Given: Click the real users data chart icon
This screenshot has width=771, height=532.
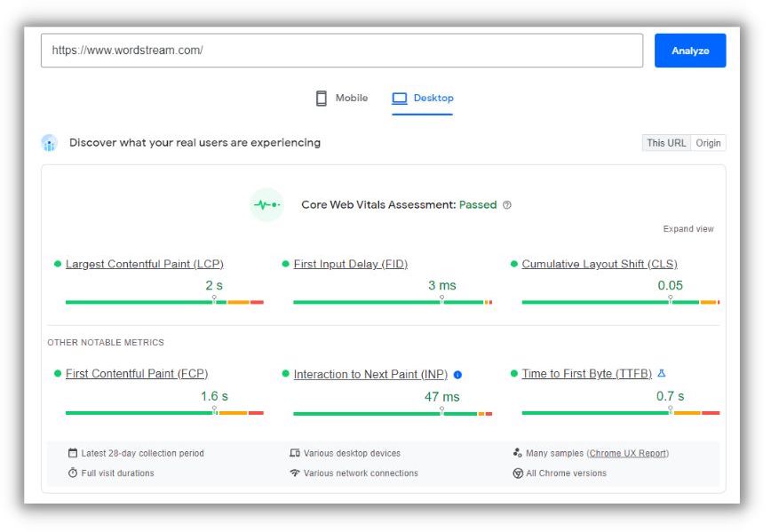Looking at the screenshot, I should point(49,143).
